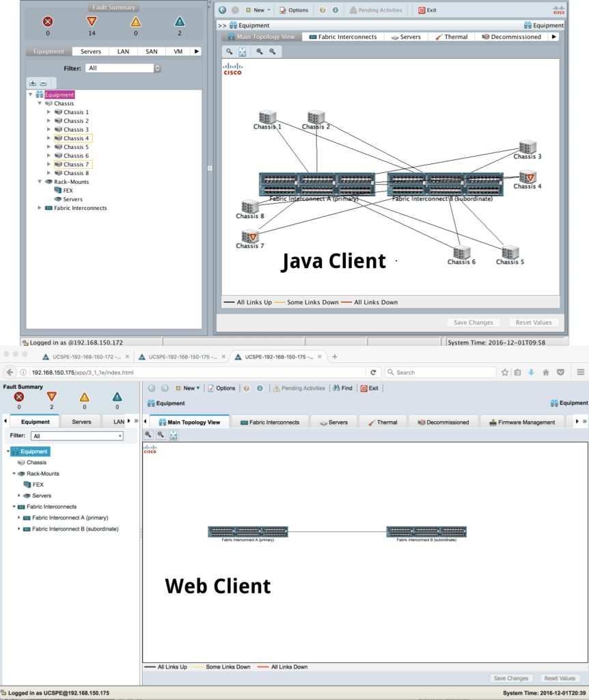Expand Chassis 1 in Java client tree
Viewport: 589px width, 700px height.
pos(49,112)
